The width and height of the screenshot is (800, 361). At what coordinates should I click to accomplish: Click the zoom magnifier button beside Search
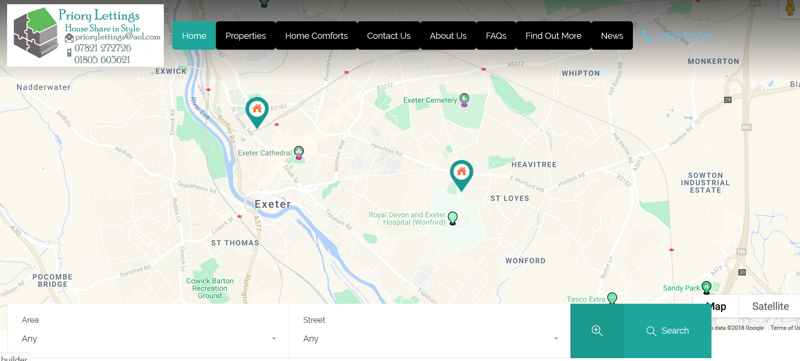[597, 331]
